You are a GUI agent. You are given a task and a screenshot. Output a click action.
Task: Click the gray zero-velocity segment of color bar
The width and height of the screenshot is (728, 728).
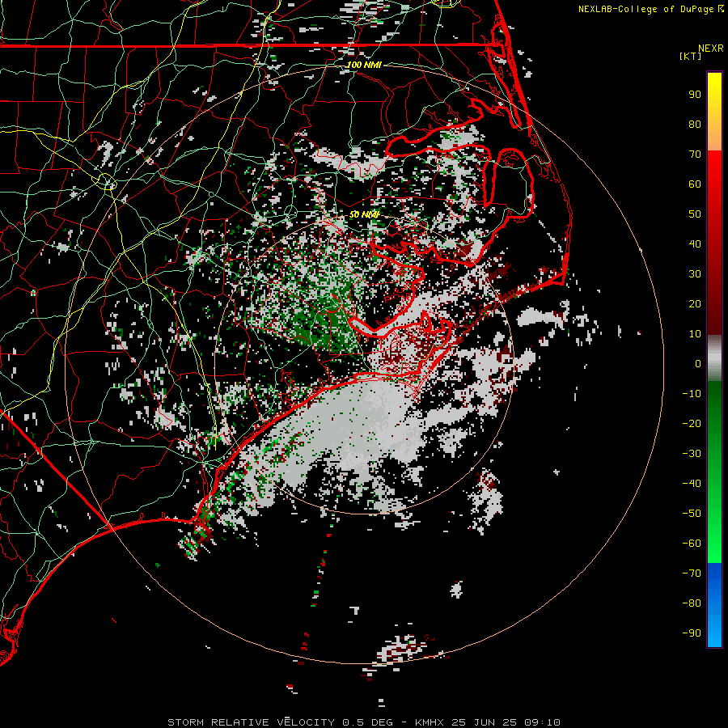click(714, 358)
